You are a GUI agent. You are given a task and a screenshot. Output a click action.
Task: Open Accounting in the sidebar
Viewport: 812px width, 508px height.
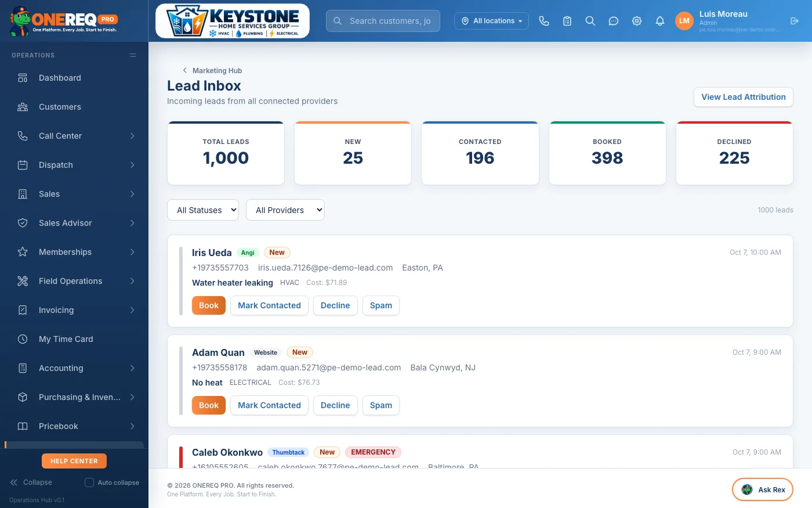coord(74,368)
